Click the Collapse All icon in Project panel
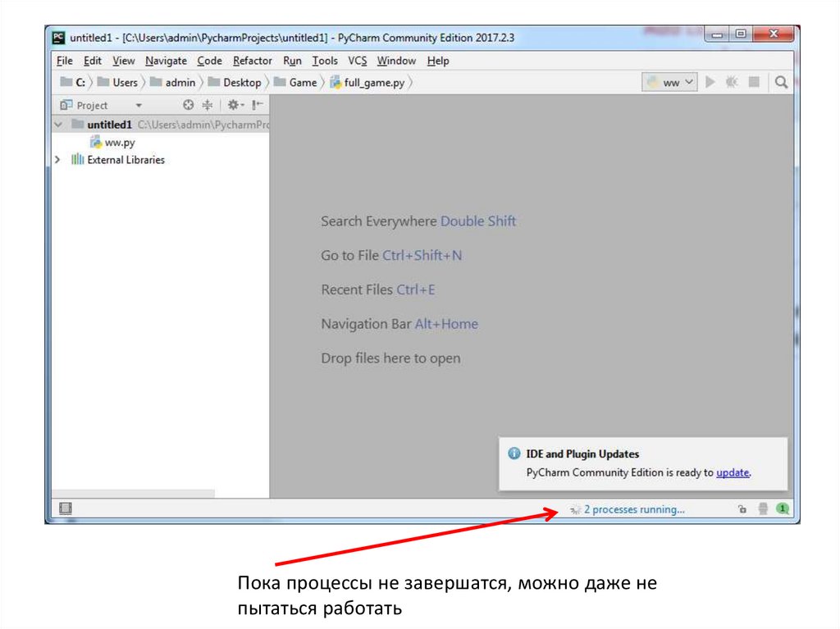This screenshot has height=629, width=840. tap(207, 105)
